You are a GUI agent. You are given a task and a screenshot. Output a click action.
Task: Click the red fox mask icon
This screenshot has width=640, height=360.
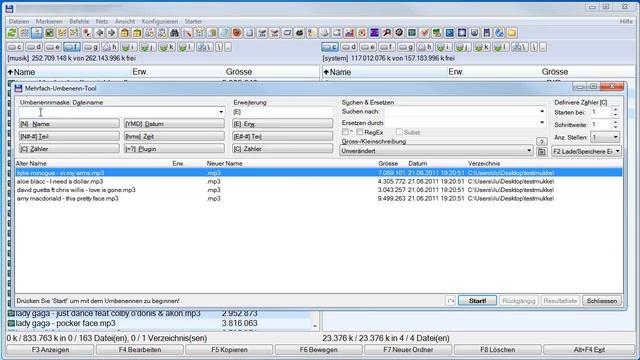pyautogui.click(x=237, y=33)
